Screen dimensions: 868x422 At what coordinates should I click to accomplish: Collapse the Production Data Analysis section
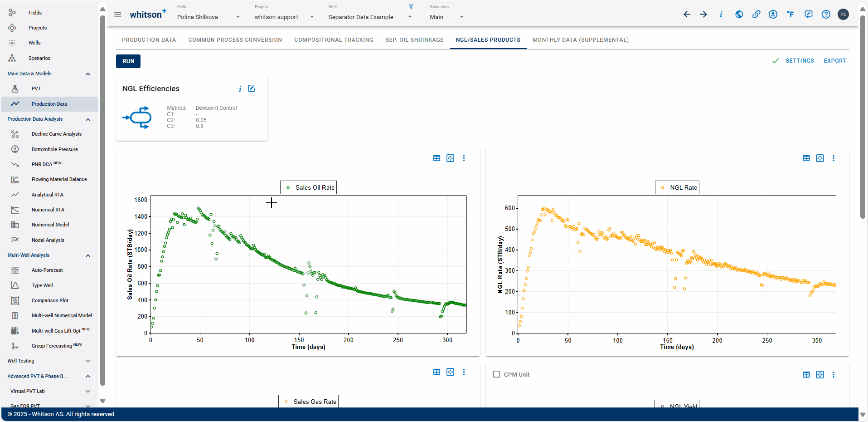tap(88, 119)
